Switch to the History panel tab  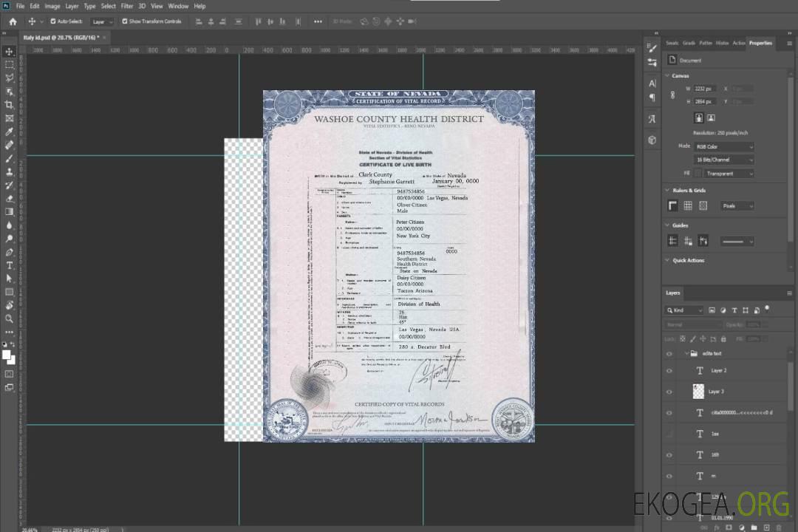point(722,43)
